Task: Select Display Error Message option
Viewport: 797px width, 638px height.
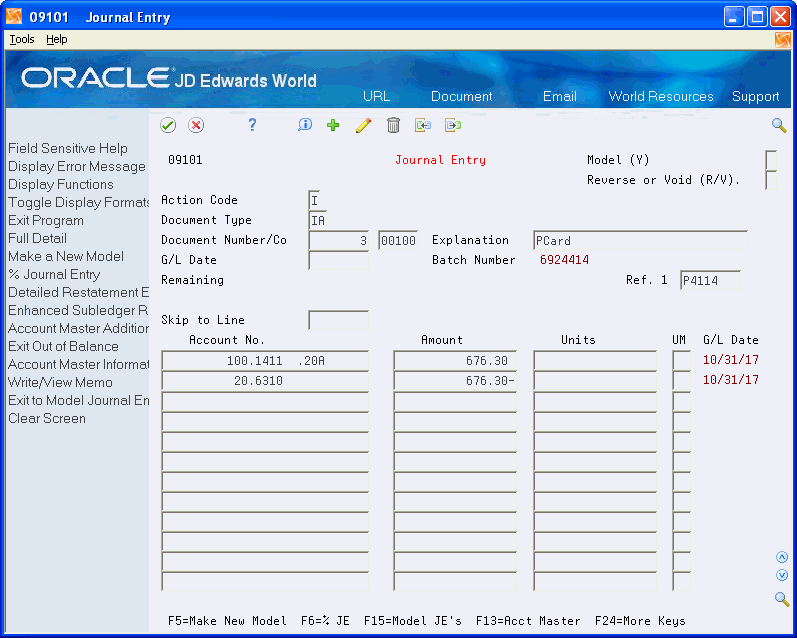Action: click(77, 166)
